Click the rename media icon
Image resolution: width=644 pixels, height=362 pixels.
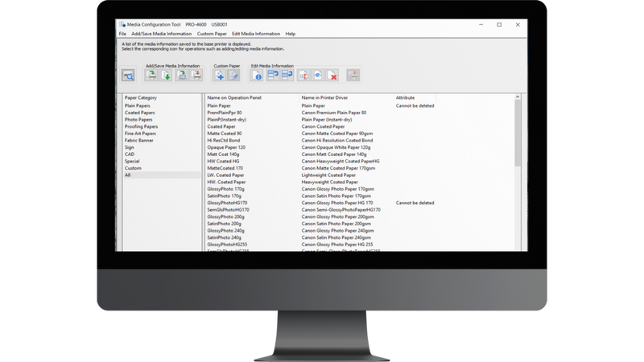click(x=303, y=75)
